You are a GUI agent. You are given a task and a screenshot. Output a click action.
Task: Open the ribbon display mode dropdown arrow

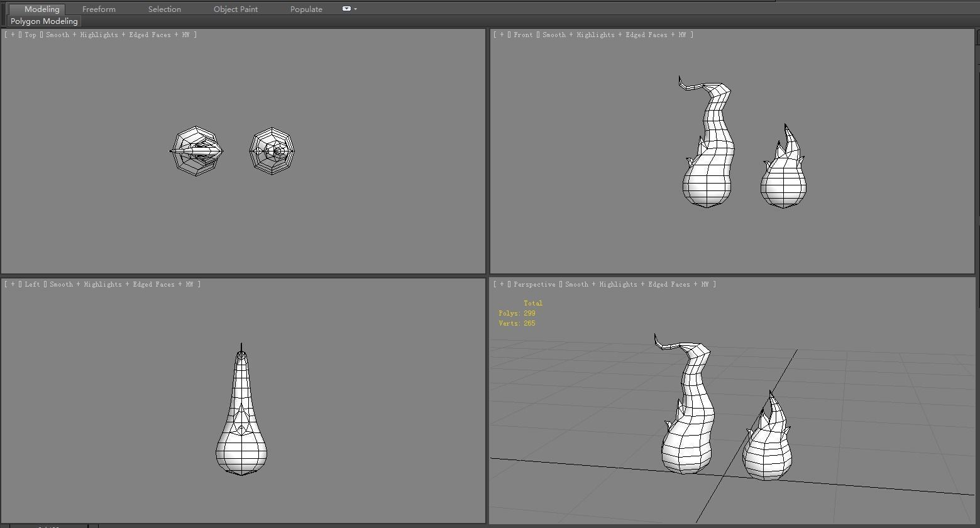[x=356, y=9]
